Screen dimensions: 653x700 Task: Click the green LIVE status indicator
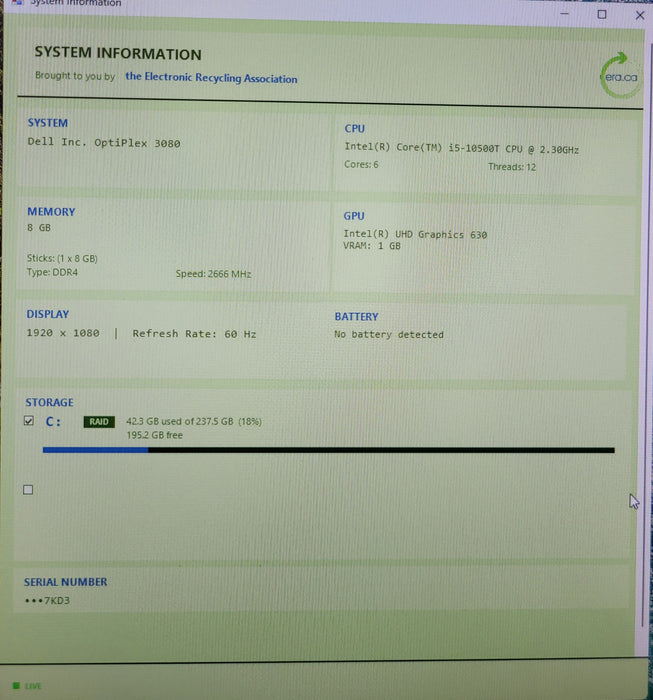click(27, 686)
